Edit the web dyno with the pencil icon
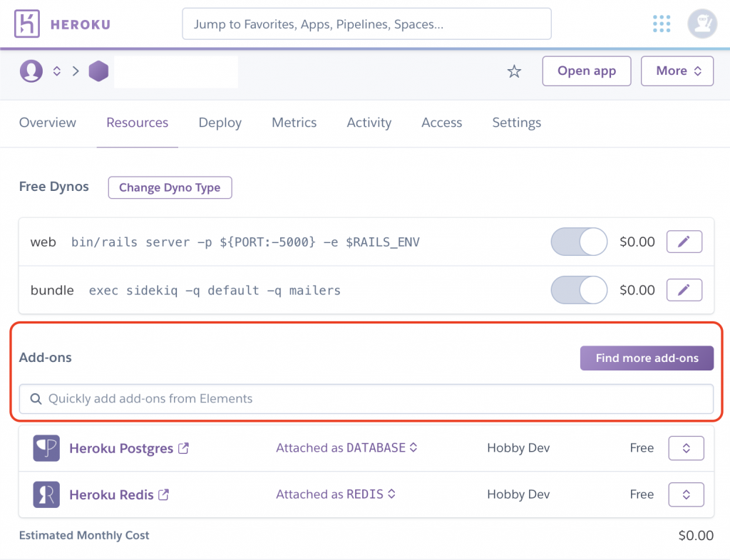The height and width of the screenshot is (560, 730). point(684,242)
